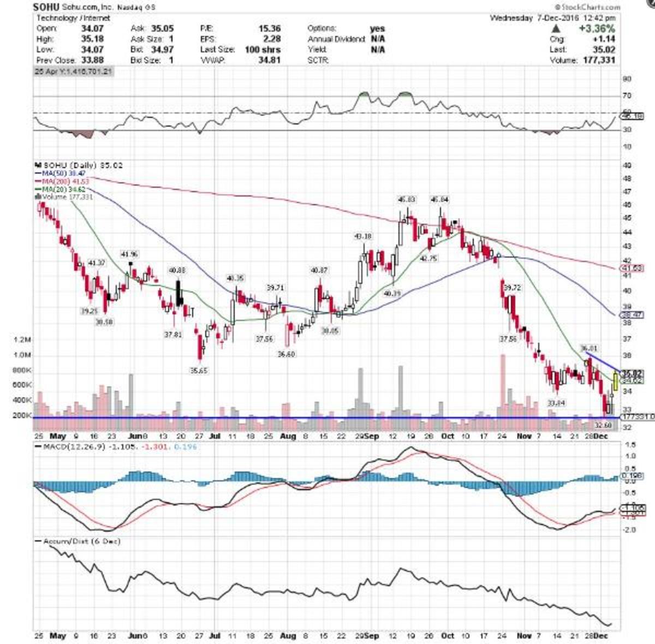This screenshot has height=644, width=655.
Task: Click the MA(50) 38.47 legend entry
Action: tap(61, 172)
